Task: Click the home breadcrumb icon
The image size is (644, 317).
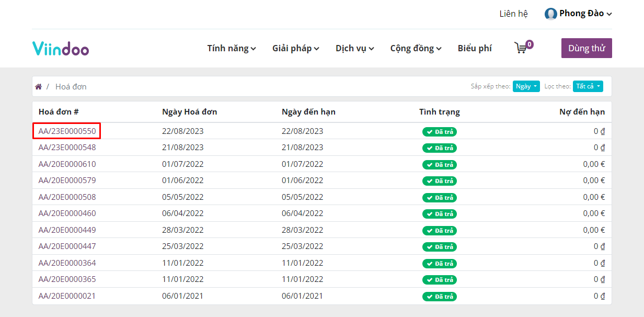Action: click(x=38, y=86)
